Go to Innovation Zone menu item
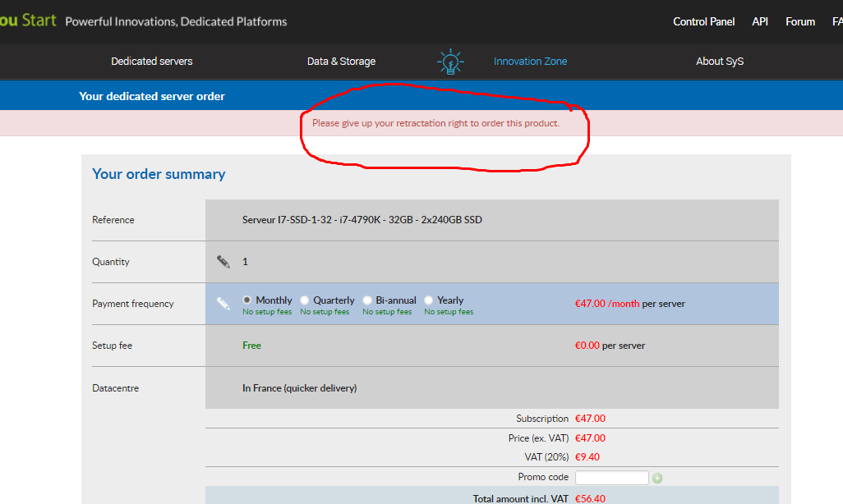Viewport: 843px width, 504px height. coord(530,62)
